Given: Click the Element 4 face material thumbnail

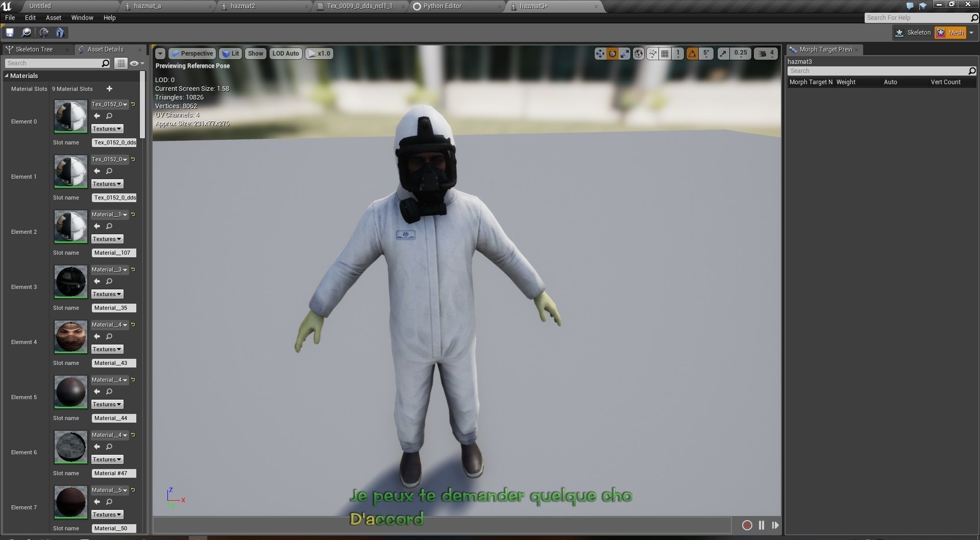Looking at the screenshot, I should [x=70, y=337].
